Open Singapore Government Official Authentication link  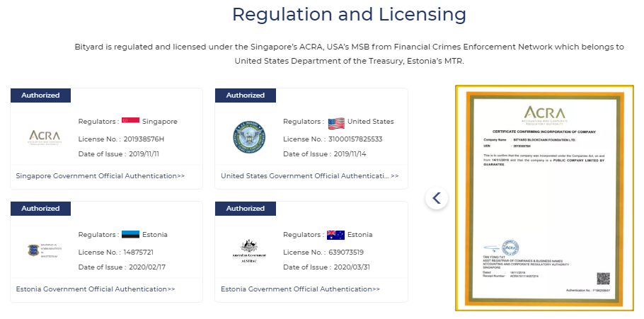(100, 175)
